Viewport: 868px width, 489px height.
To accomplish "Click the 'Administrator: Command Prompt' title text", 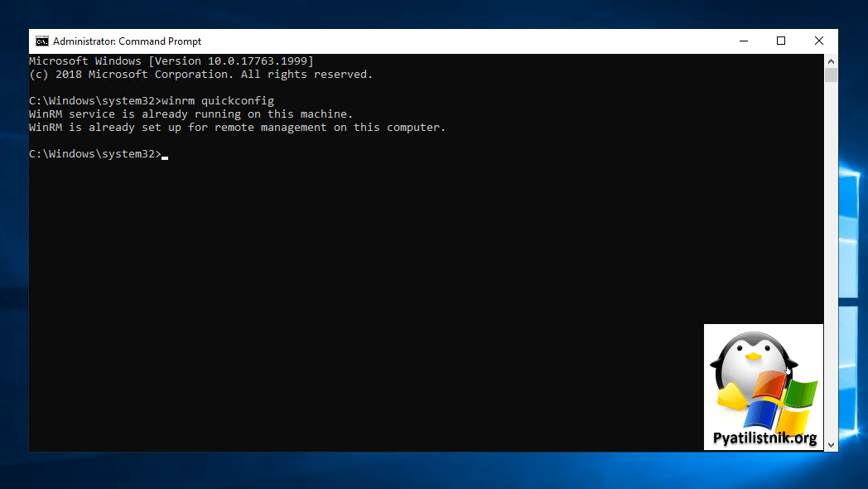I will [x=127, y=41].
